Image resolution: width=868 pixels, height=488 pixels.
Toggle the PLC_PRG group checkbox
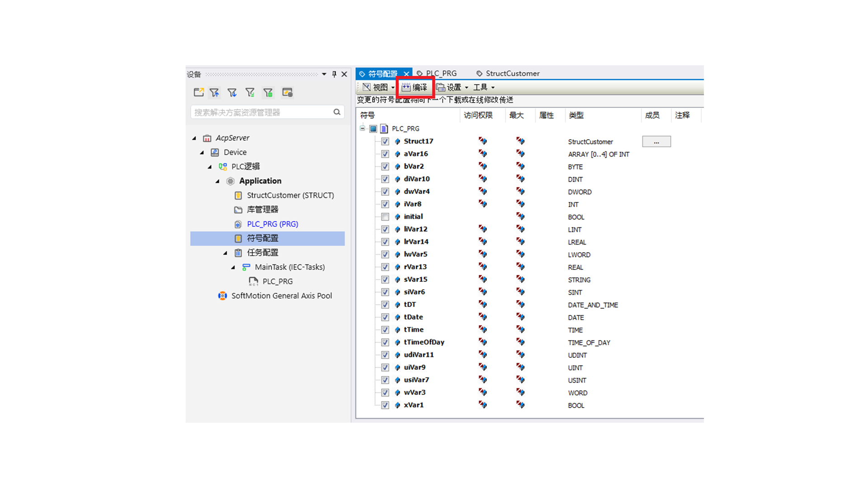(x=373, y=129)
